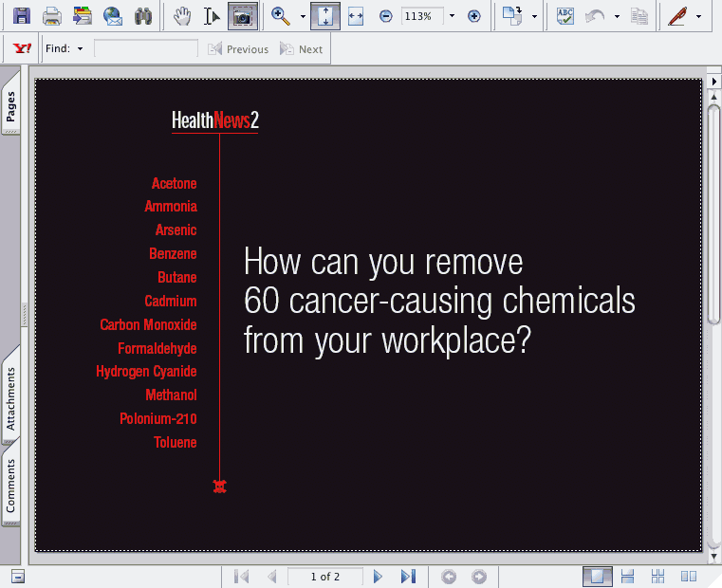Click the Find text input field
Screen dimensions: 722x588
click(146, 48)
